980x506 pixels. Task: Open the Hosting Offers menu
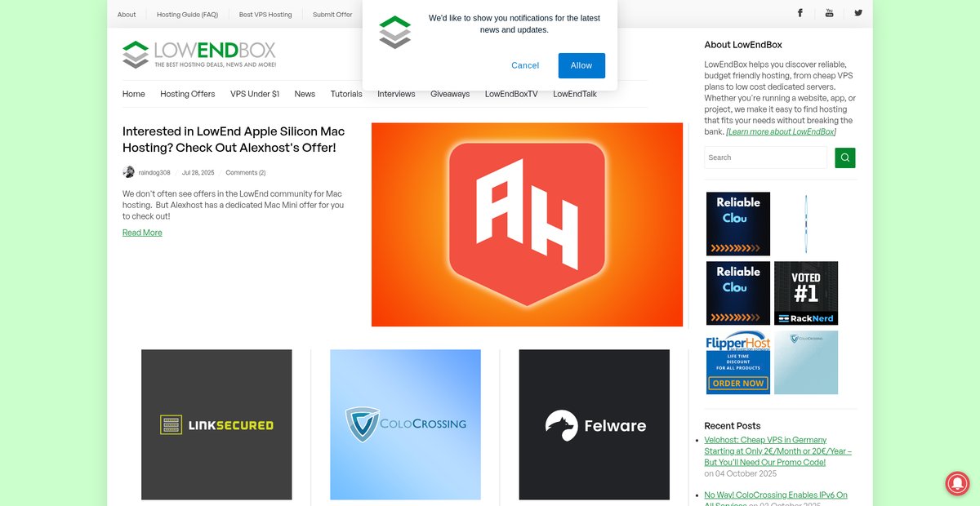tap(188, 94)
